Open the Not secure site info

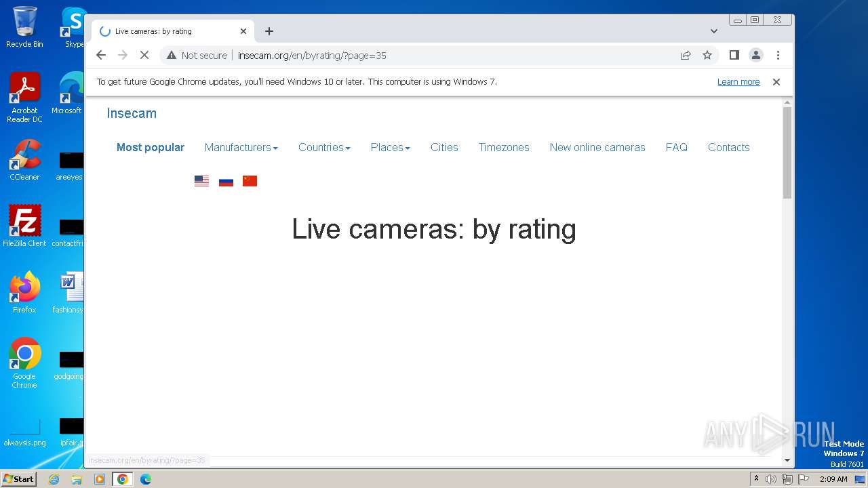point(197,56)
